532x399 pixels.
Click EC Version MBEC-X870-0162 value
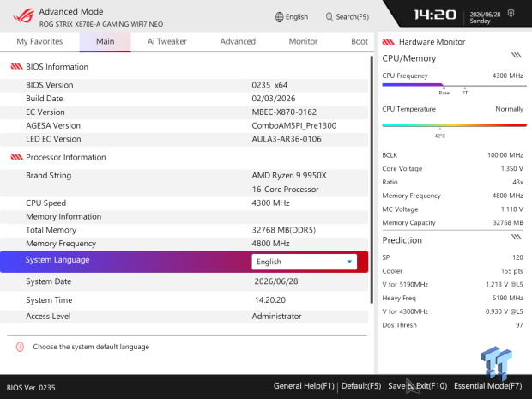tap(284, 112)
